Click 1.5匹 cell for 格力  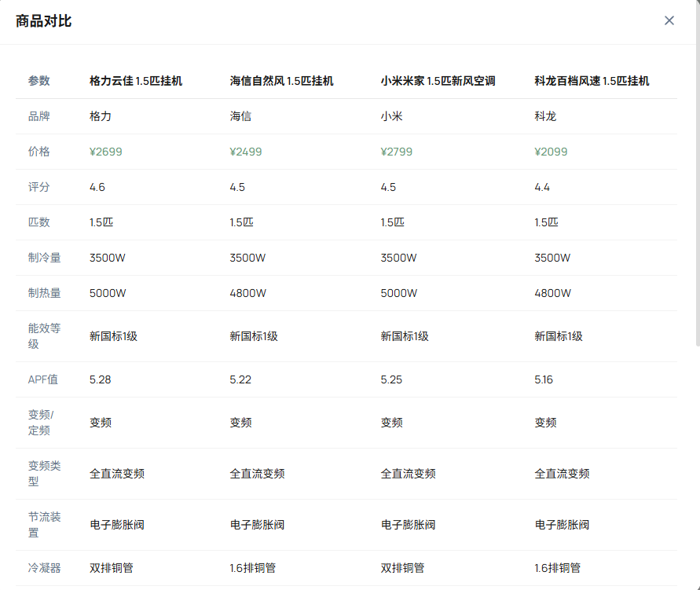(x=101, y=222)
